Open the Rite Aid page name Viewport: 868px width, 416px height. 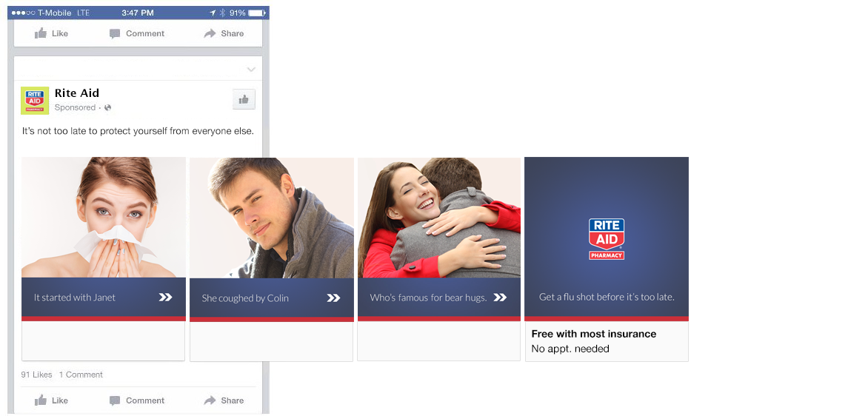pyautogui.click(x=77, y=93)
